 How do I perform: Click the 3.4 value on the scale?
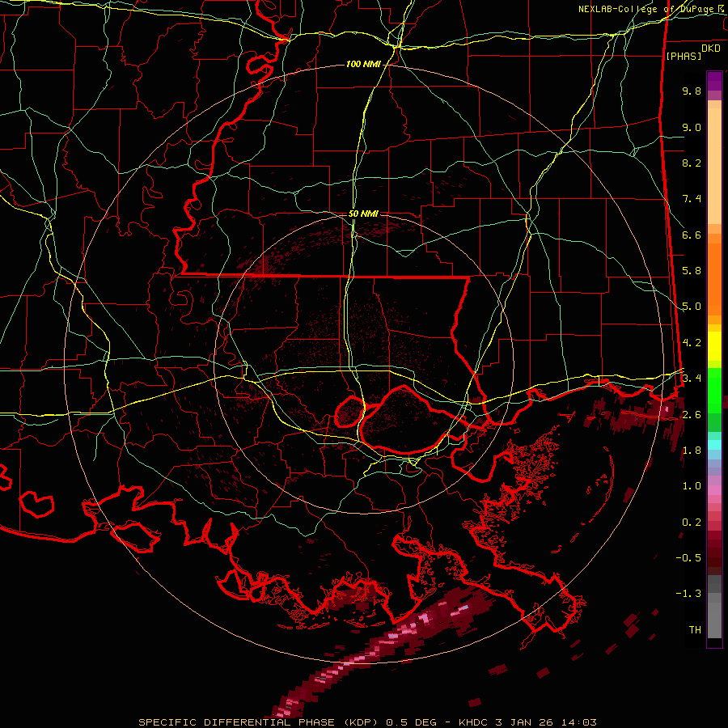tap(692, 379)
